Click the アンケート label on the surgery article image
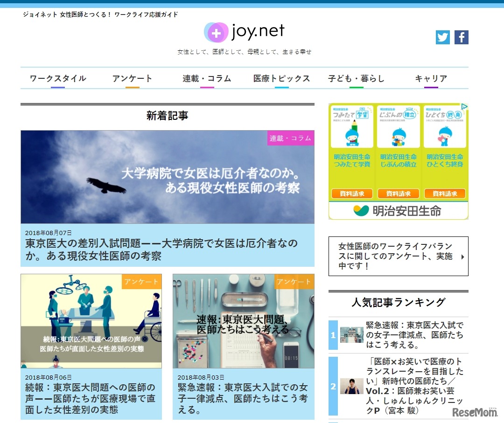Screen dimensions: 504x423 click(x=141, y=282)
